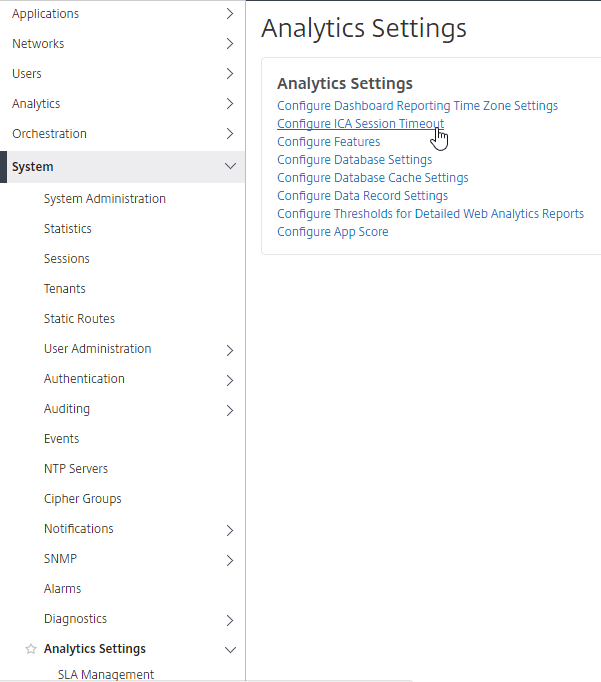The width and height of the screenshot is (601, 682).
Task: Select Static Routes in the sidebar
Action: coord(79,319)
